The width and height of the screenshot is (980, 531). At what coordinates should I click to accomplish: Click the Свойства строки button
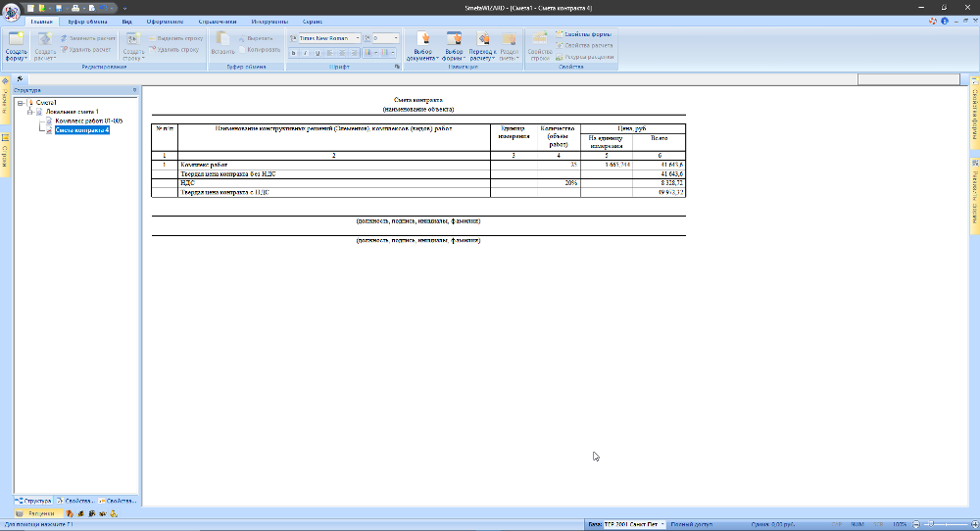click(x=539, y=46)
